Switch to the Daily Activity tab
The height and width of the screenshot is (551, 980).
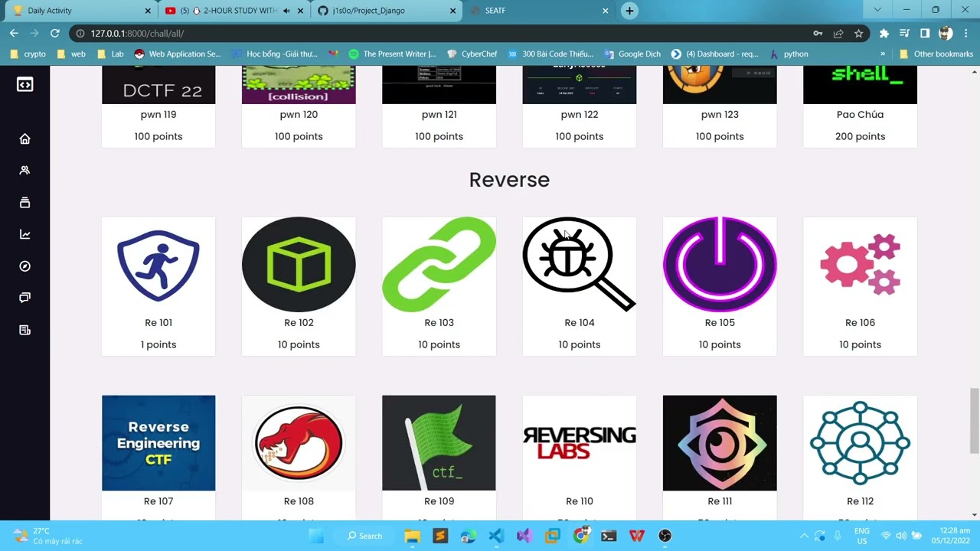point(78,11)
